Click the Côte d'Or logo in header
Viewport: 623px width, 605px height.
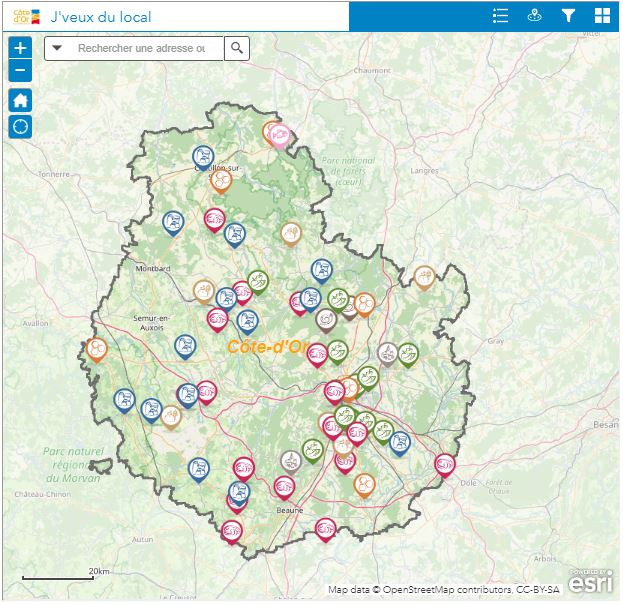click(27, 17)
